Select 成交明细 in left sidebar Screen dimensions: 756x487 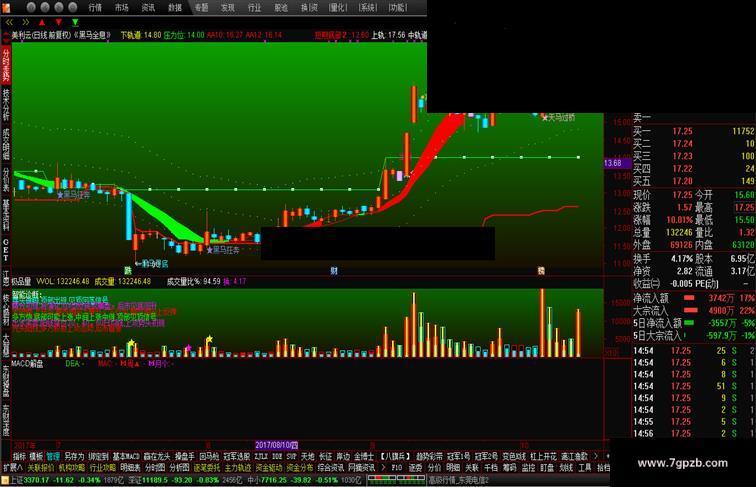6,144
